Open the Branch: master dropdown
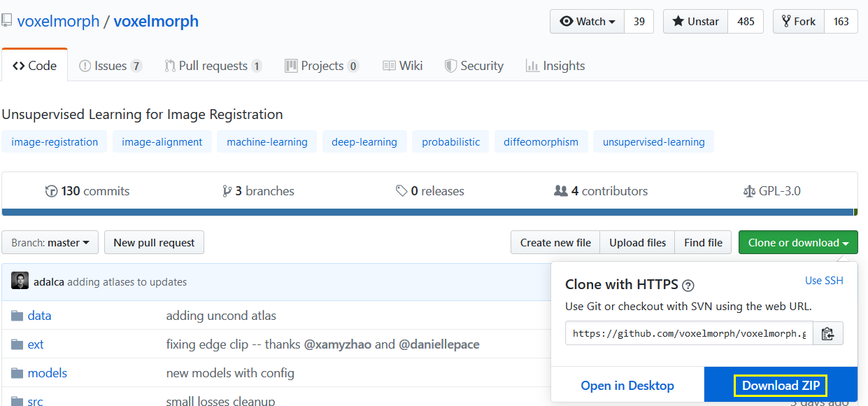The image size is (868, 406). [x=50, y=243]
